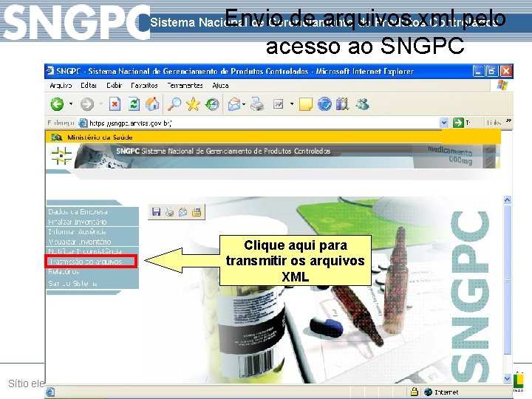532x399 pixels.
Task: Open Relatórios in the sidebar
Action: coord(64,272)
